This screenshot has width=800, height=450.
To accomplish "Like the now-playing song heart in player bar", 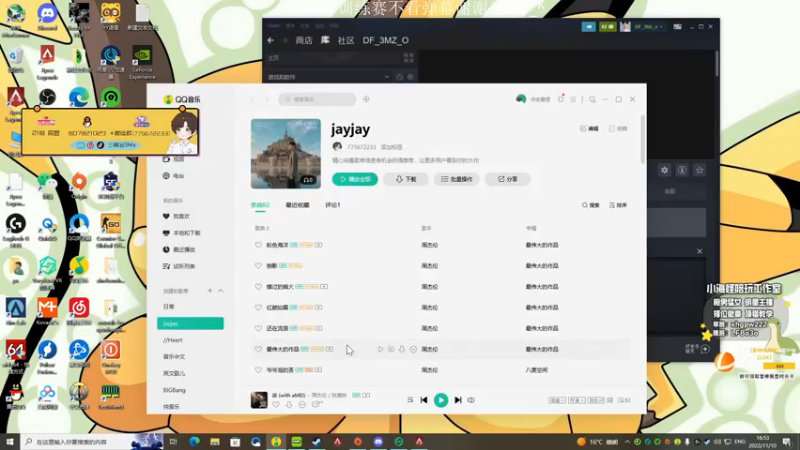I will (276, 405).
